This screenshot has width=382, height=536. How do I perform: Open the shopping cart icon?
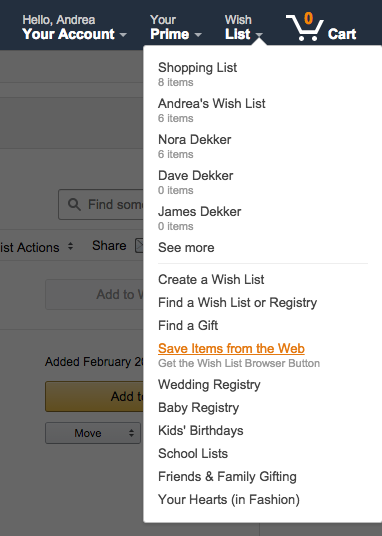(x=305, y=27)
